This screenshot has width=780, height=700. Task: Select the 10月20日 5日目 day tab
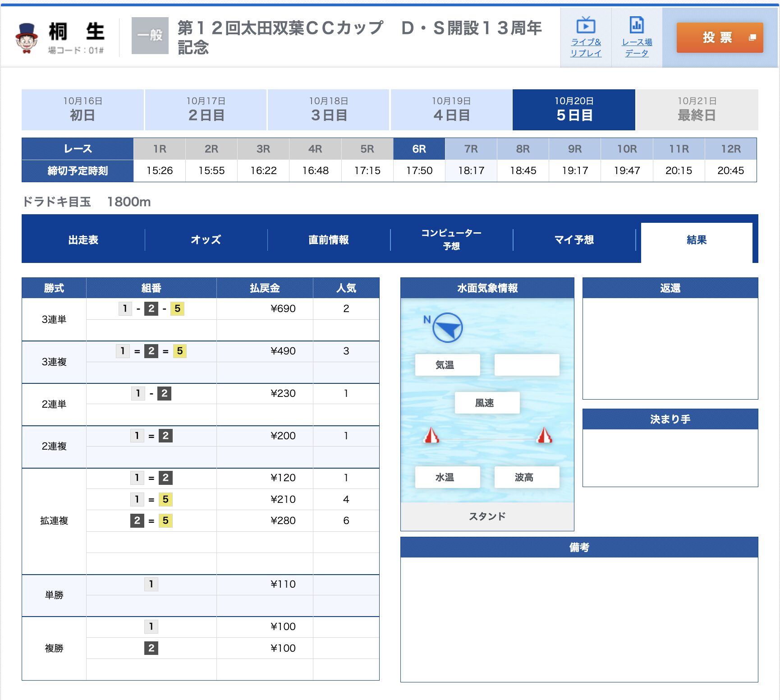[x=574, y=110]
